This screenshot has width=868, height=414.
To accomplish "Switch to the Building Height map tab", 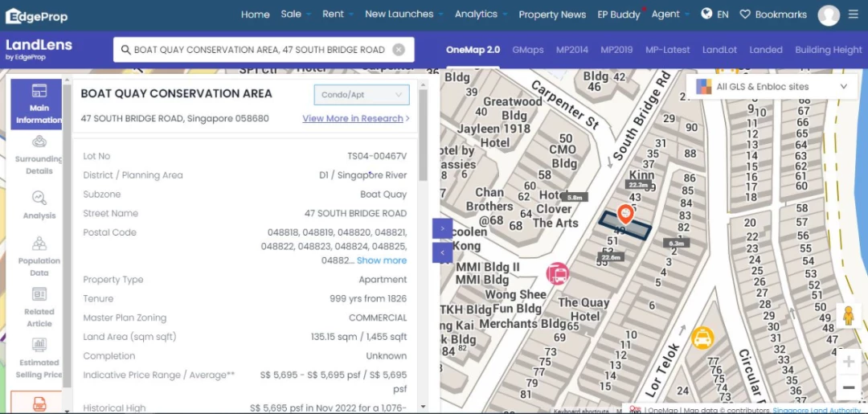I will tap(828, 50).
